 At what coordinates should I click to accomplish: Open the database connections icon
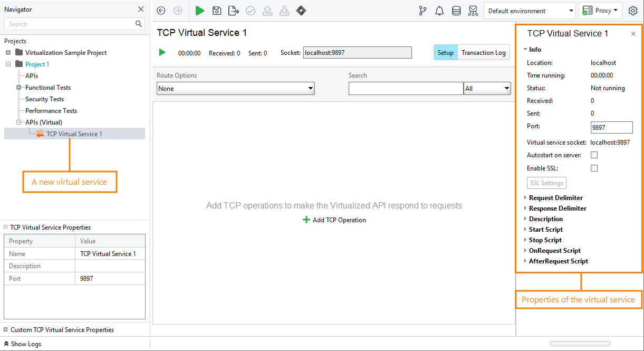pos(456,11)
